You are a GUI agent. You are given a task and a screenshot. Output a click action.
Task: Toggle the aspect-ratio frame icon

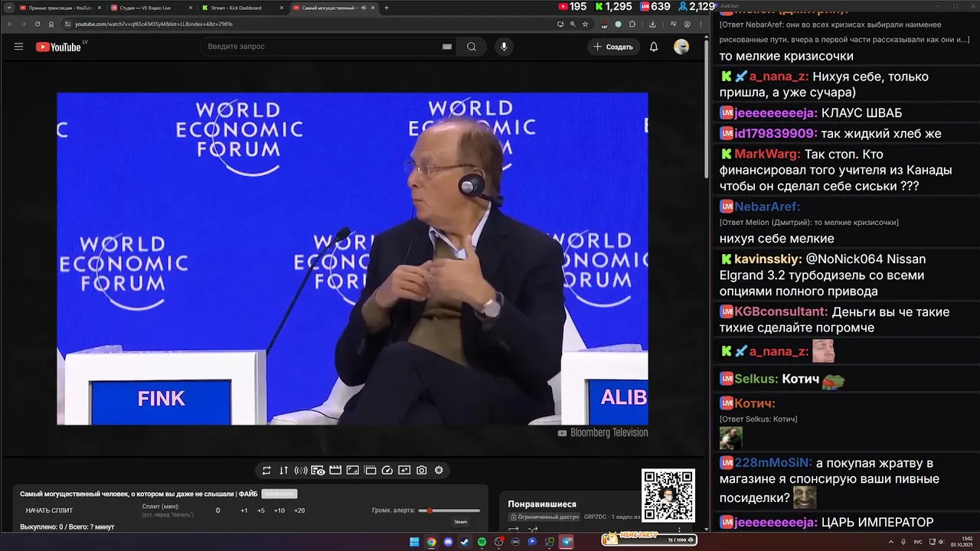pyautogui.click(x=352, y=471)
